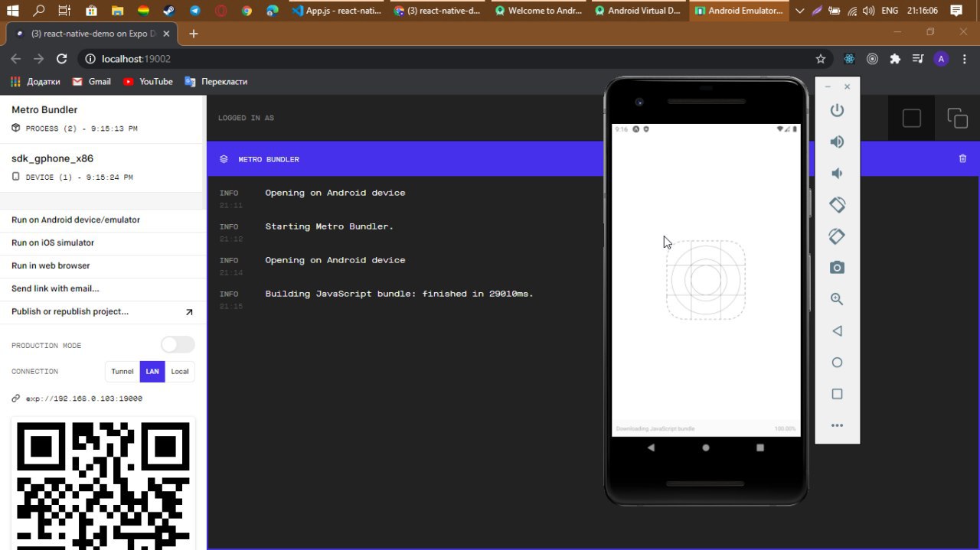The image size is (980, 550).
Task: Click the emulator power button icon
Action: click(x=837, y=110)
